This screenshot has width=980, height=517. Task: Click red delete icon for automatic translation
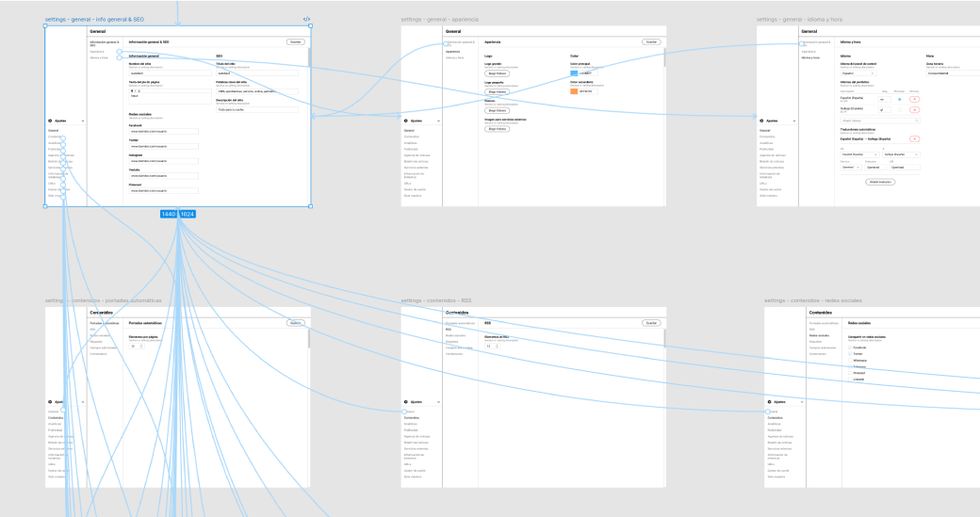pyautogui.click(x=914, y=138)
